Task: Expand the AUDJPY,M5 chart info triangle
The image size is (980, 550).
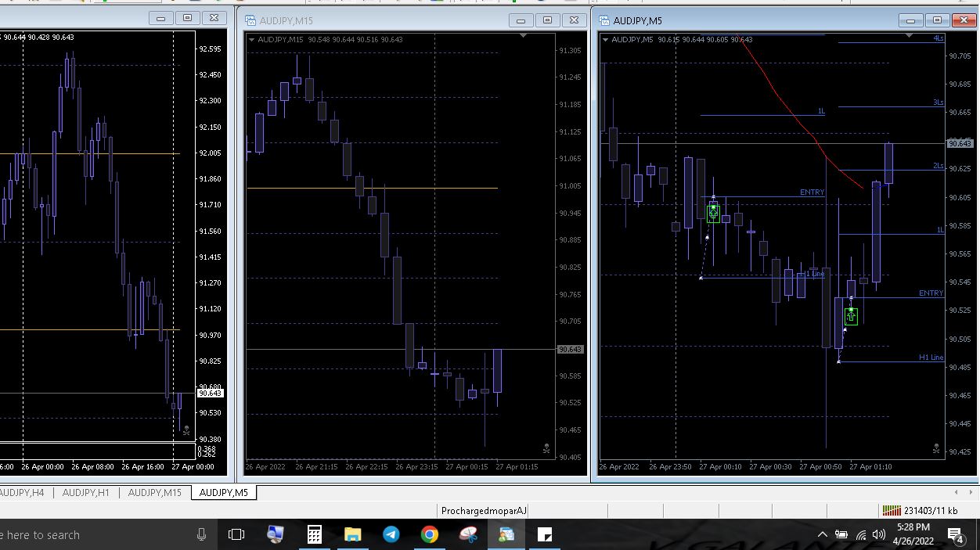Action: [x=605, y=40]
